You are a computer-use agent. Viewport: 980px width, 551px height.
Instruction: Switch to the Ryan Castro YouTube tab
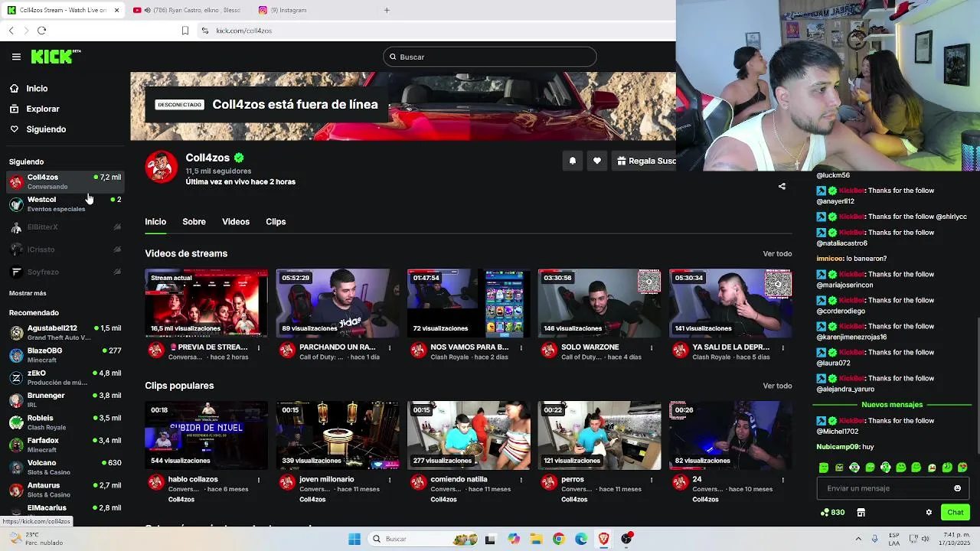coord(187,10)
